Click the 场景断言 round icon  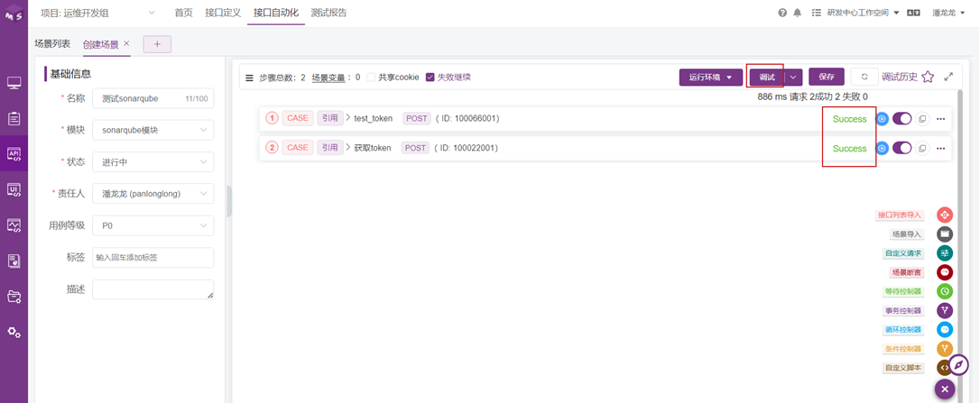point(945,272)
